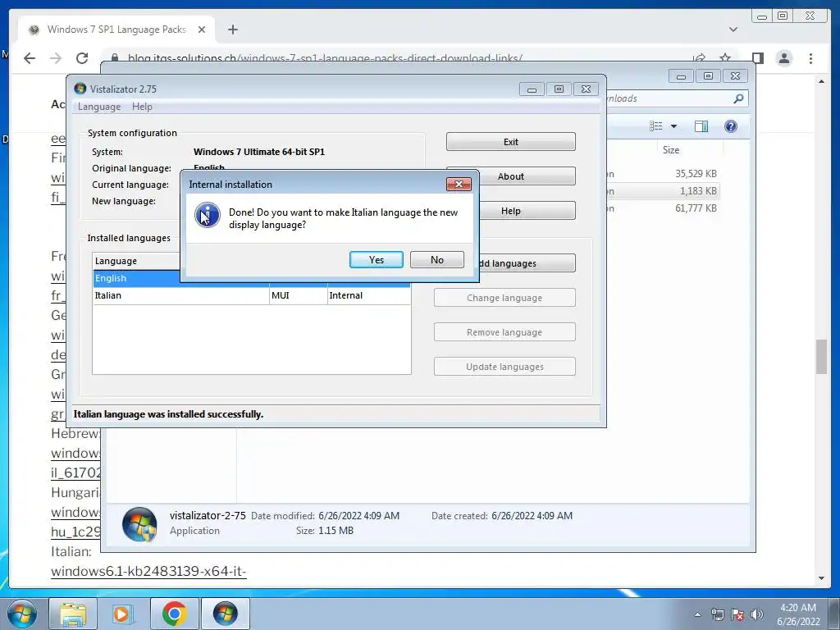Screen dimensions: 840x630
Task: Click the Internal cell for Italian
Action: (x=368, y=295)
